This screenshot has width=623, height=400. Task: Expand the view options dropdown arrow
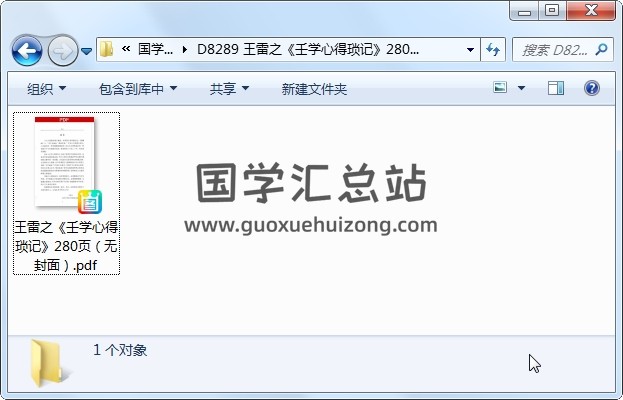pyautogui.click(x=521, y=88)
